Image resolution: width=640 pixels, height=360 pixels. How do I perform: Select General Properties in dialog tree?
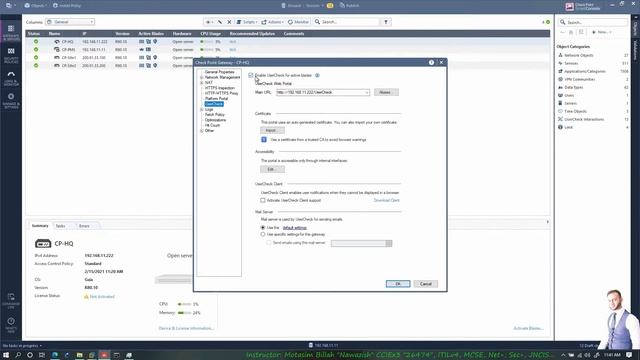coord(220,72)
